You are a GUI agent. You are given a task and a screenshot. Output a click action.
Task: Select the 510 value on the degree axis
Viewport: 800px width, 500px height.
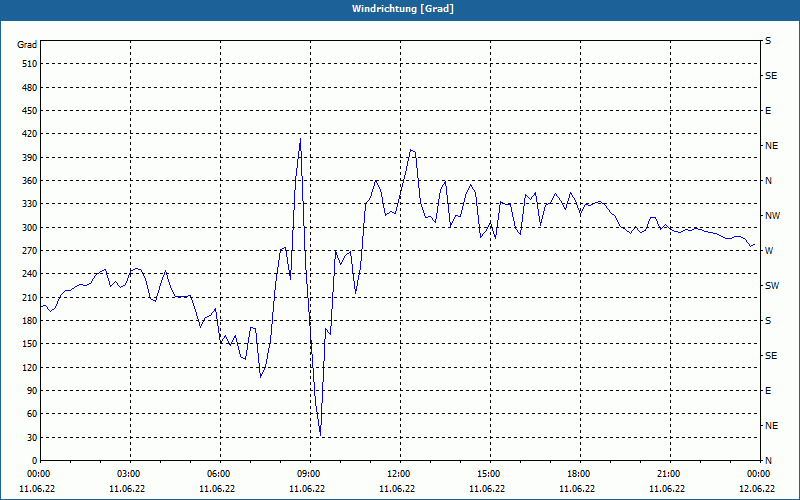click(x=30, y=64)
